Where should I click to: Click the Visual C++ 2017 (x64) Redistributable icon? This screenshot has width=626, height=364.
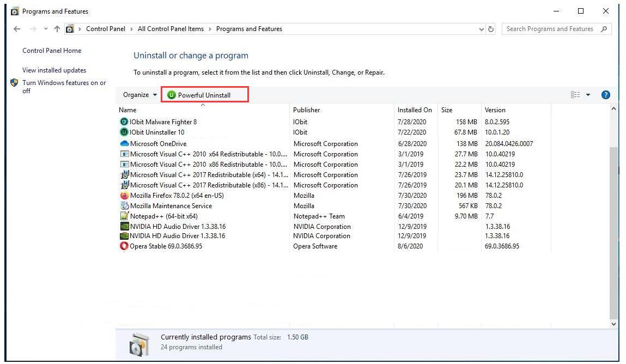coord(125,175)
